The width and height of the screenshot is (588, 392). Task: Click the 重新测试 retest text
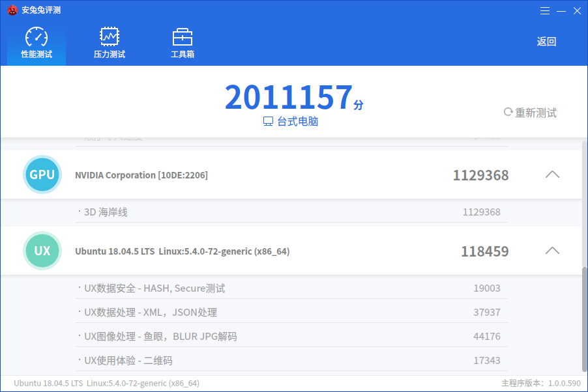[536, 113]
